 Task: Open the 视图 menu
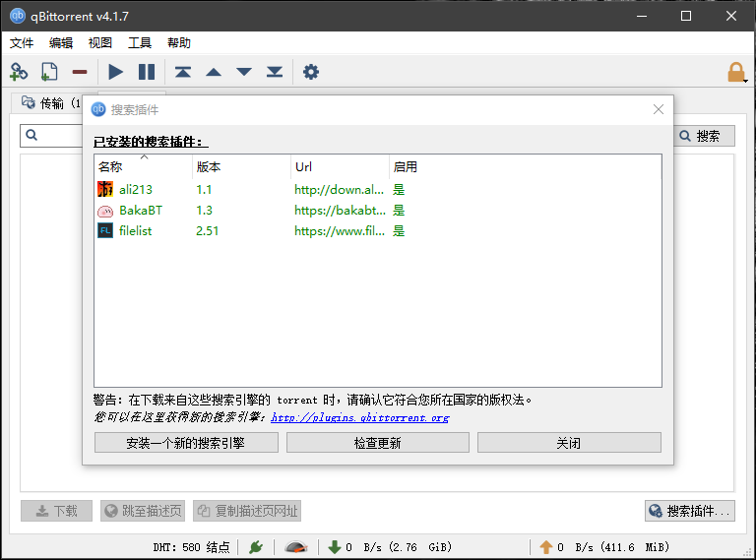(100, 43)
